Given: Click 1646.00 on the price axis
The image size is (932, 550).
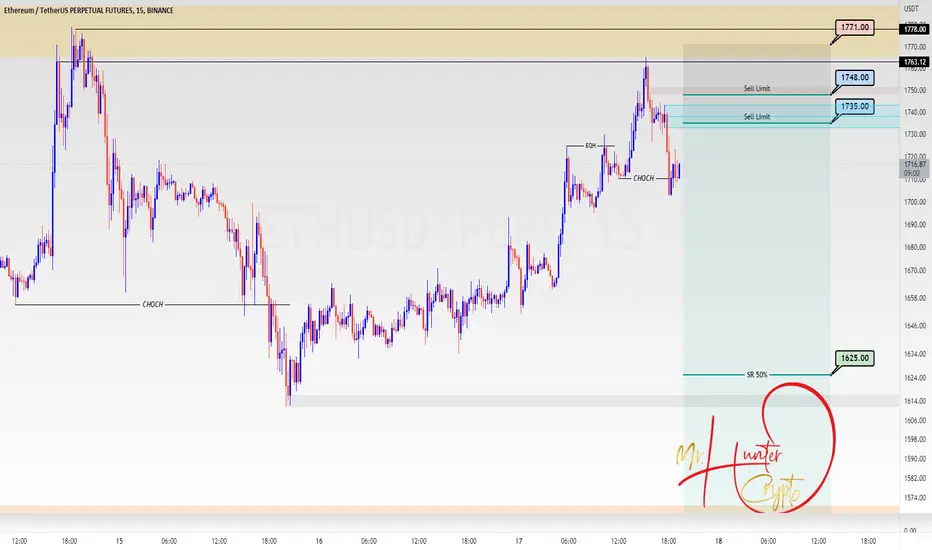Looking at the screenshot, I should click(x=915, y=326).
